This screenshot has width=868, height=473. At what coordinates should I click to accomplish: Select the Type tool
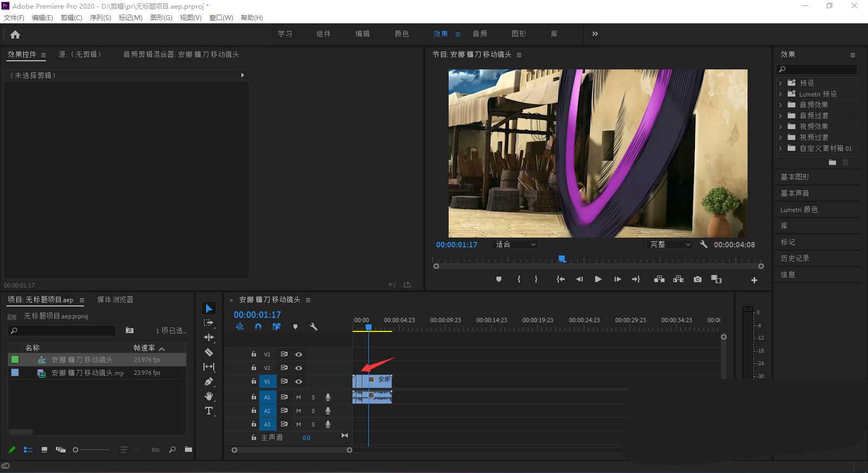coord(209,411)
